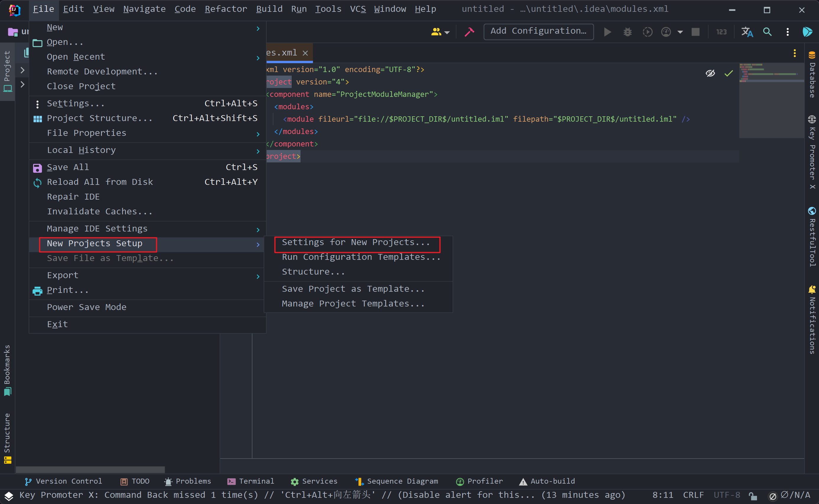Expand Open Recent submenu
The image size is (819, 504).
pyautogui.click(x=76, y=57)
